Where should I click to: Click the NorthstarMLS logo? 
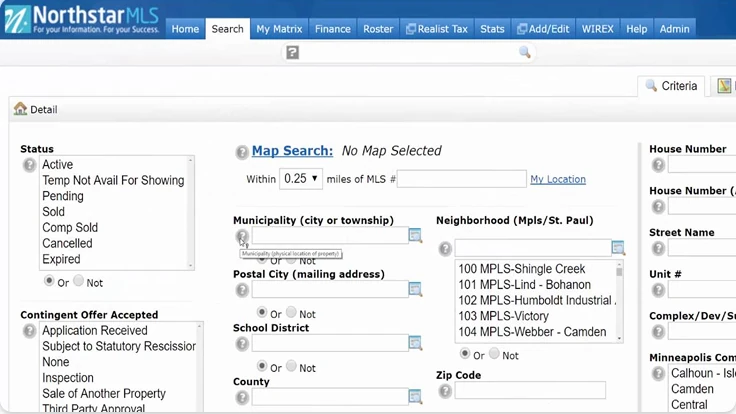coord(81,19)
